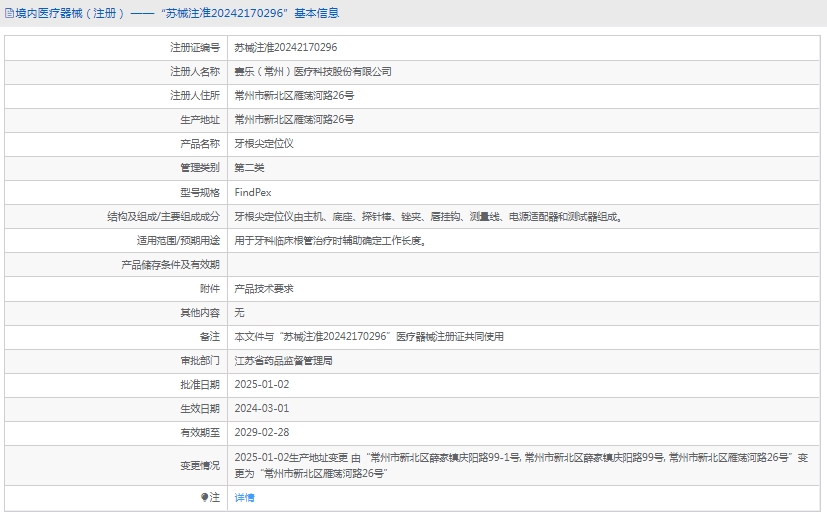
Task: Click the approval date 2025-01-02
Action: click(261, 384)
